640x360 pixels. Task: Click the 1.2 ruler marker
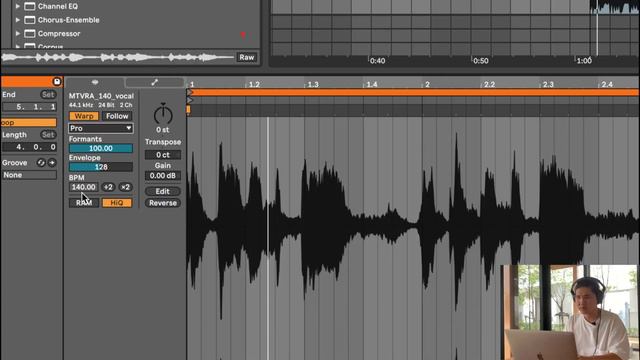(254, 84)
